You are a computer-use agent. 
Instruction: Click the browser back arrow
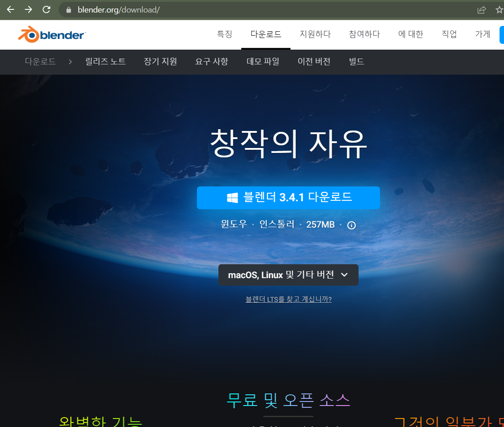[11, 10]
